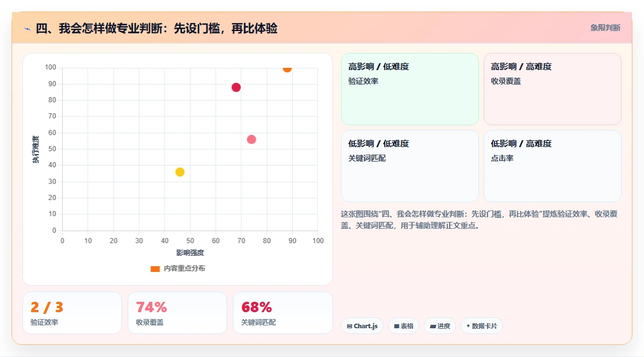Click the 点击率 text in the quadrant card
This screenshot has height=357, width=644.
click(503, 158)
